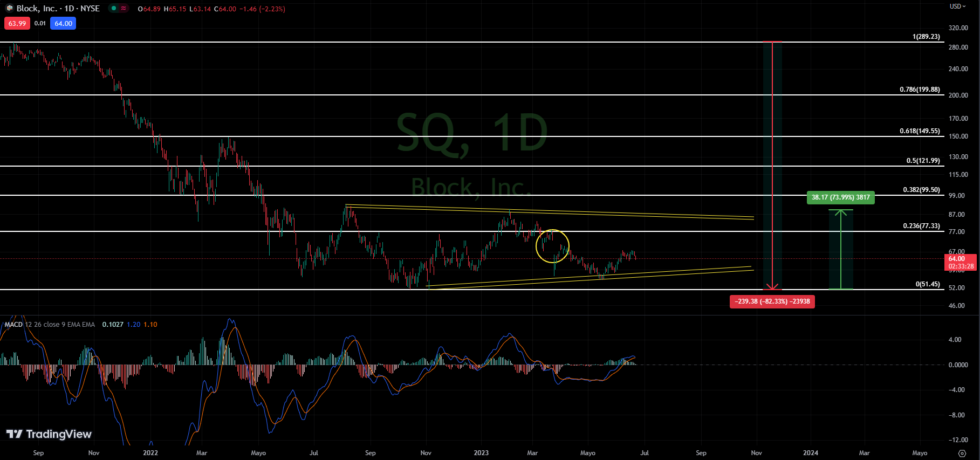Click the MACD blue 1.20 value
This screenshot has height=460, width=980.
tap(133, 325)
